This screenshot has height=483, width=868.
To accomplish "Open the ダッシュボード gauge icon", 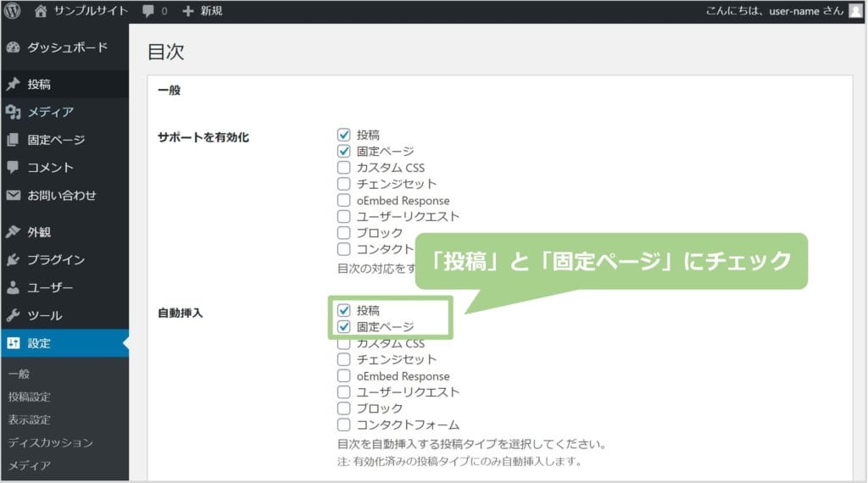I will (13, 47).
